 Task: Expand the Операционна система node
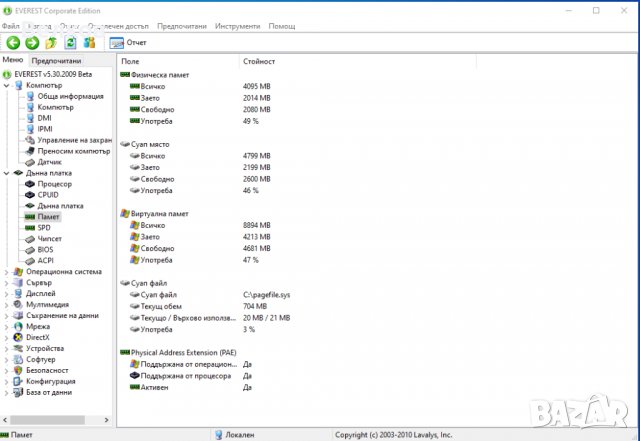(x=6, y=271)
